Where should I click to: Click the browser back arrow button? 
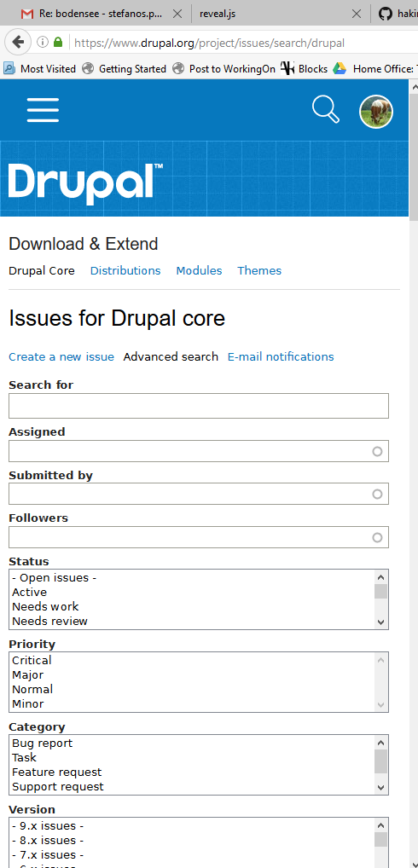coord(18,42)
